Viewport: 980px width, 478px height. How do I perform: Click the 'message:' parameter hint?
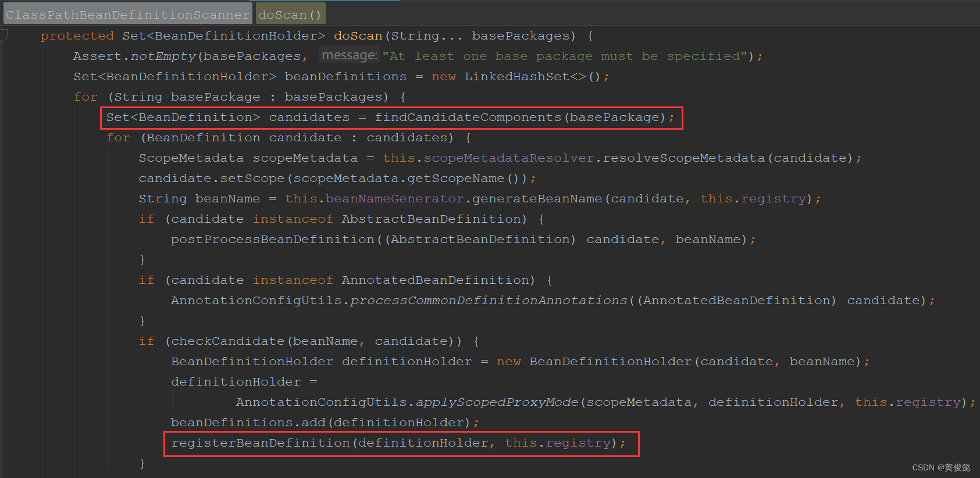[350, 55]
